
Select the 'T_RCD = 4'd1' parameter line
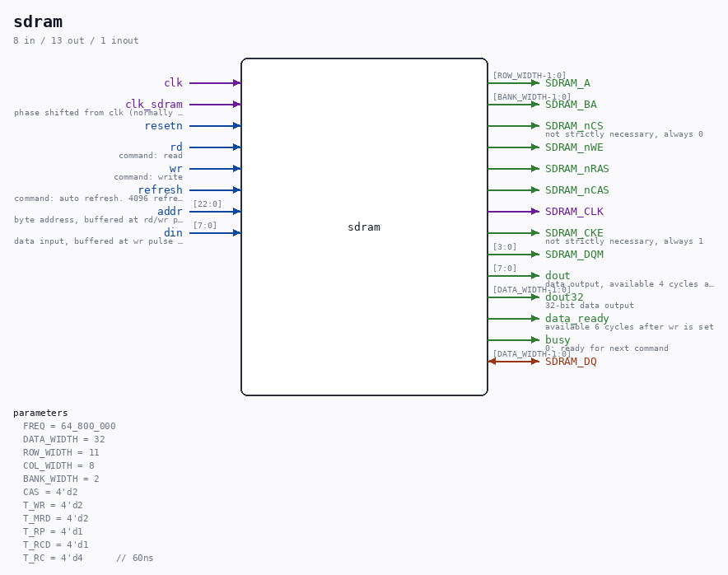(x=56, y=545)
